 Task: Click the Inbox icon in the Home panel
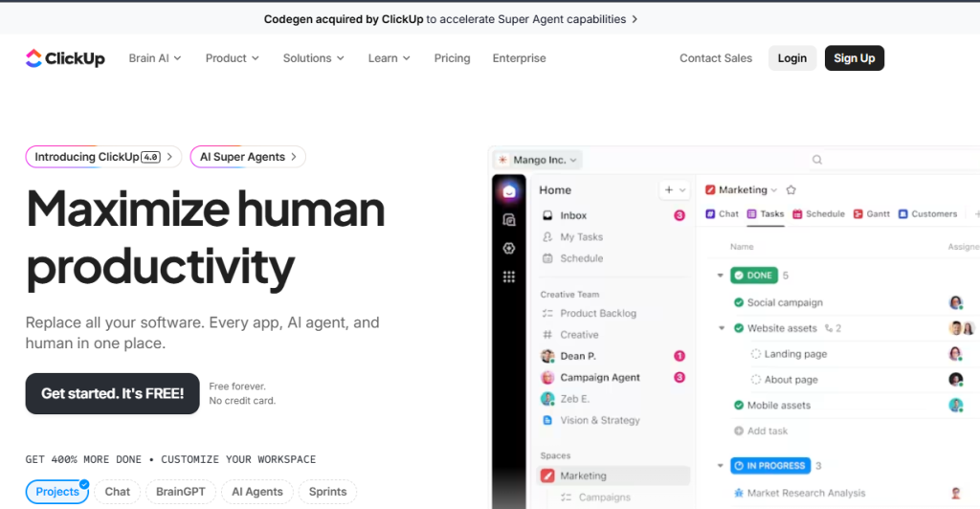[x=547, y=216]
